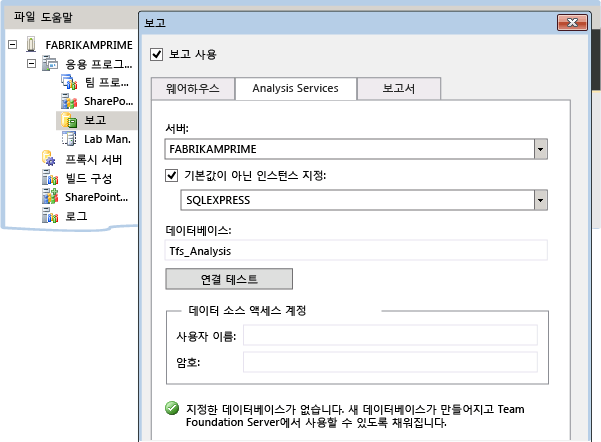Screen dimensions: 601x442
Task: Open the SQLEXPRESS instance dropdown arrow
Action: pyautogui.click(x=540, y=200)
